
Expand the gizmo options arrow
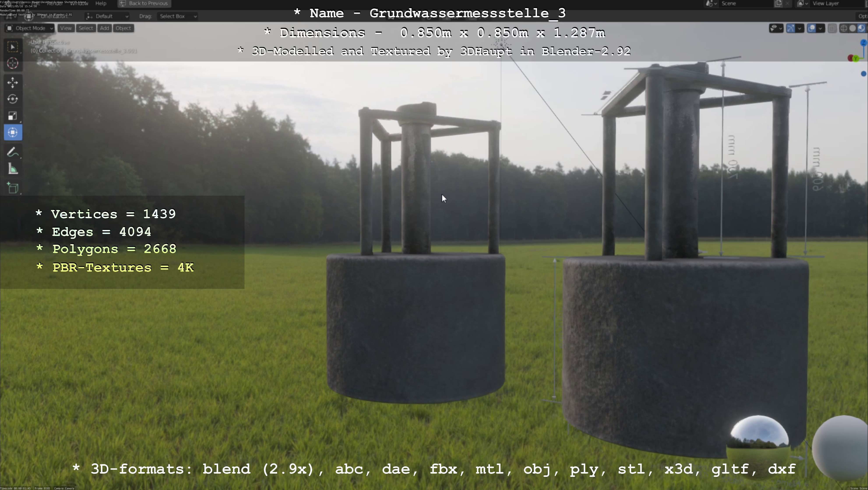[800, 28]
